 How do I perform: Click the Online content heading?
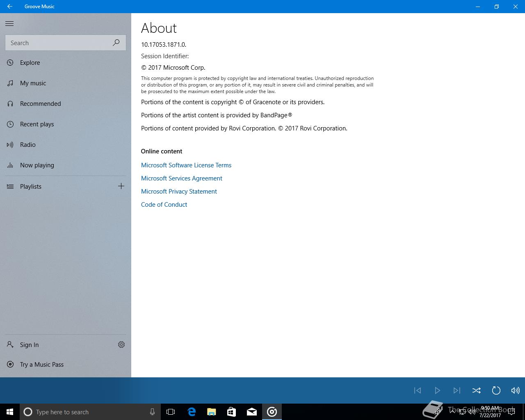click(162, 151)
